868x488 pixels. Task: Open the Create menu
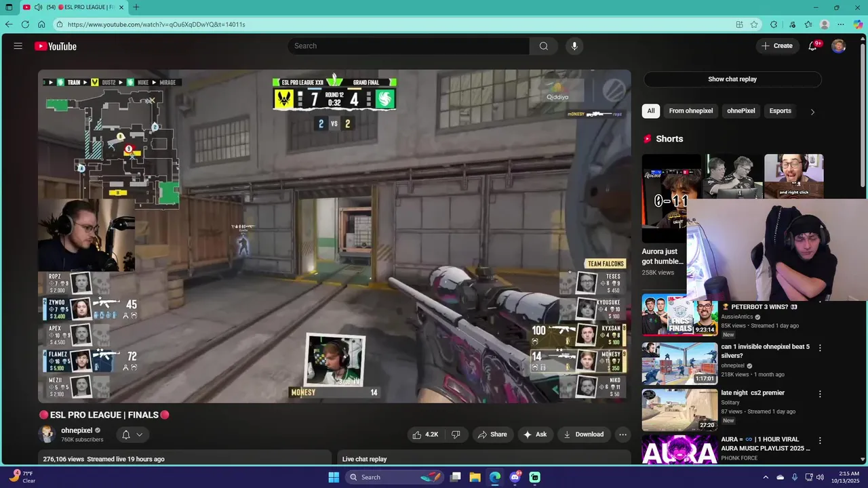click(777, 46)
